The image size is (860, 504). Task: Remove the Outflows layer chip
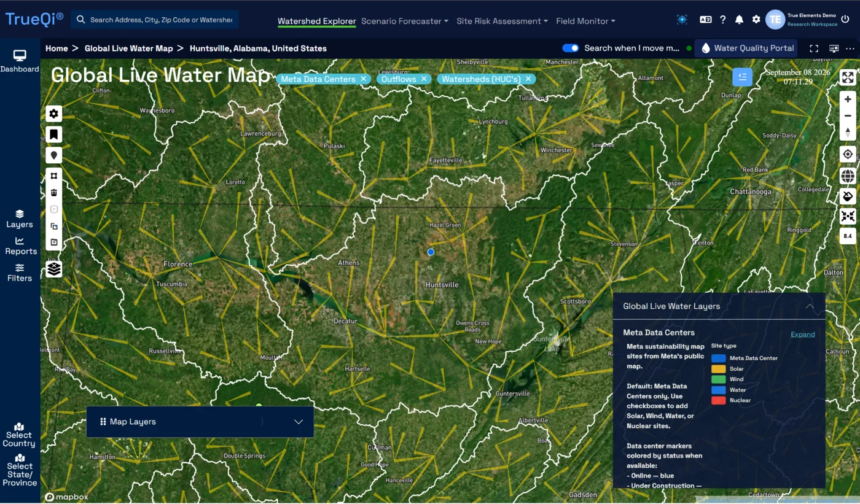click(424, 79)
